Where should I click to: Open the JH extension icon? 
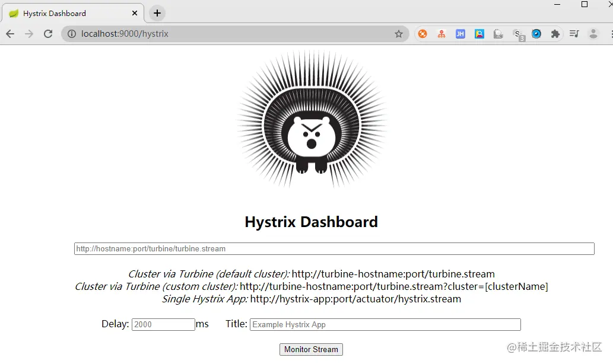[460, 34]
